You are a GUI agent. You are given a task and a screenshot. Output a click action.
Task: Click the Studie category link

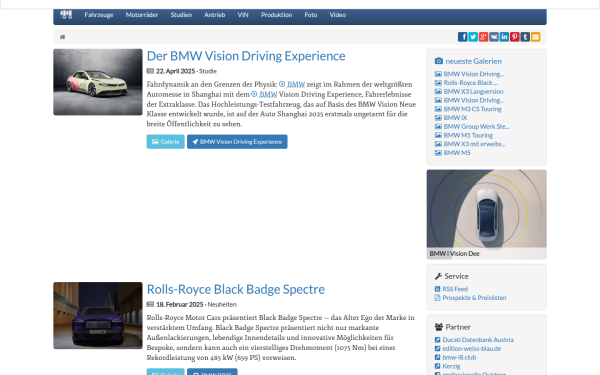click(x=208, y=71)
